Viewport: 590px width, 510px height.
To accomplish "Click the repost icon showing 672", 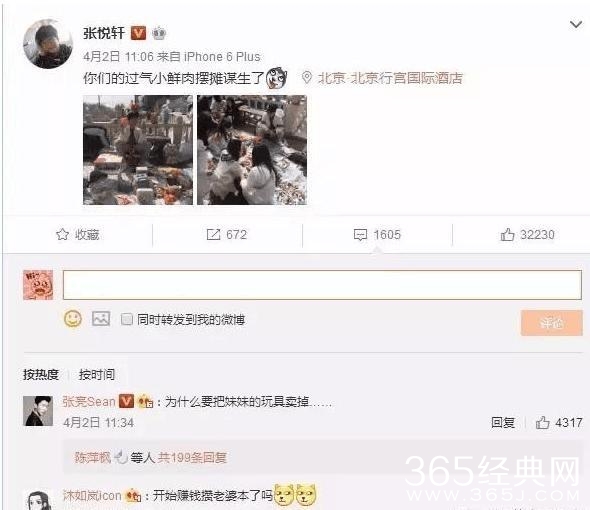I will point(213,234).
